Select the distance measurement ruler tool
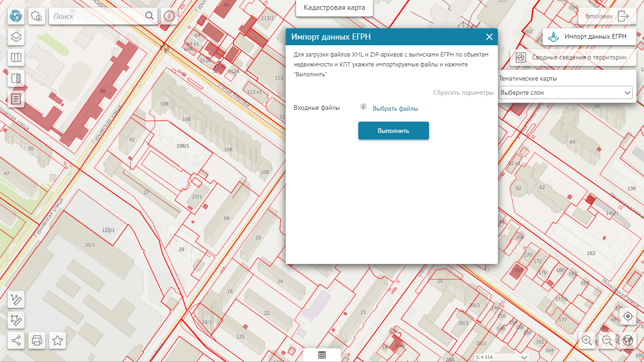 tap(16, 299)
